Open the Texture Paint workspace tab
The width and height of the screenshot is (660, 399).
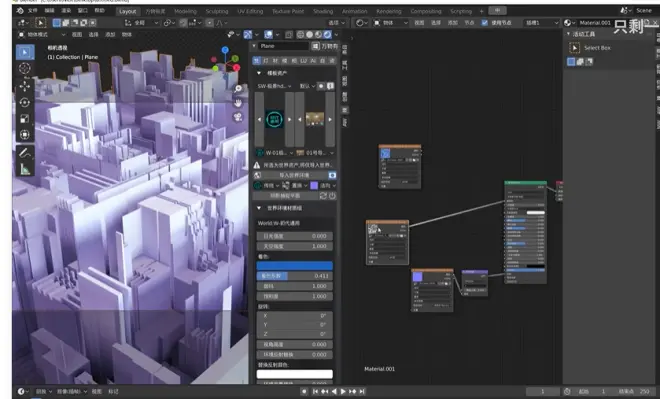pyautogui.click(x=289, y=11)
